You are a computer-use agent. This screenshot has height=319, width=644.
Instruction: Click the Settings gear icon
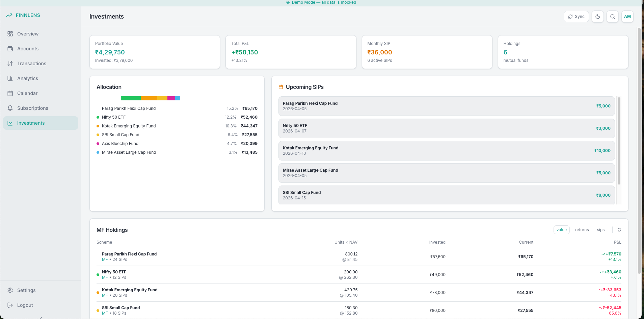point(10,290)
